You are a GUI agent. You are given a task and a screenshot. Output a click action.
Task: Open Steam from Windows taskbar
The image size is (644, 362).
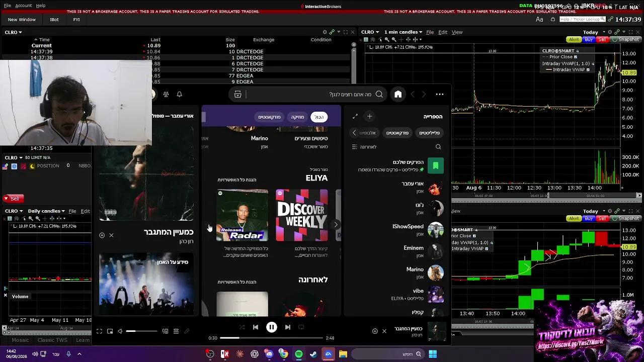(313, 354)
